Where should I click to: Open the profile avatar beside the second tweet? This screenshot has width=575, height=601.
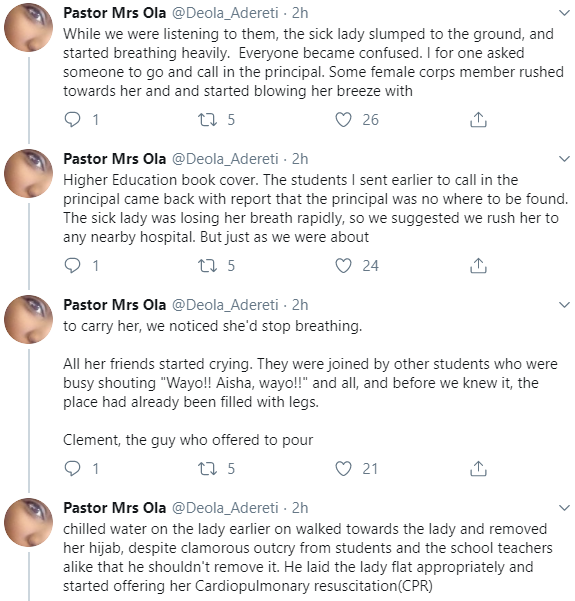tap(28, 173)
